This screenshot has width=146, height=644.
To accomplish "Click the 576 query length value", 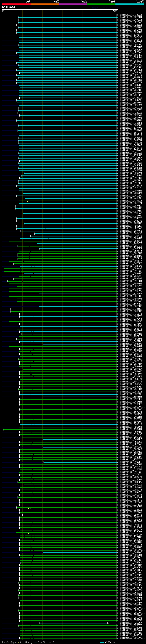I will [x=115, y=11].
